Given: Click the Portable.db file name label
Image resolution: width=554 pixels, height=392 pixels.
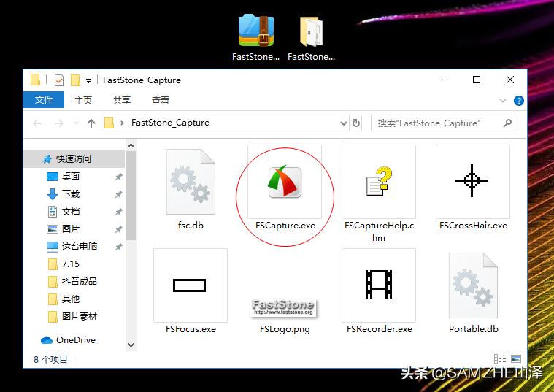Looking at the screenshot, I should [474, 329].
